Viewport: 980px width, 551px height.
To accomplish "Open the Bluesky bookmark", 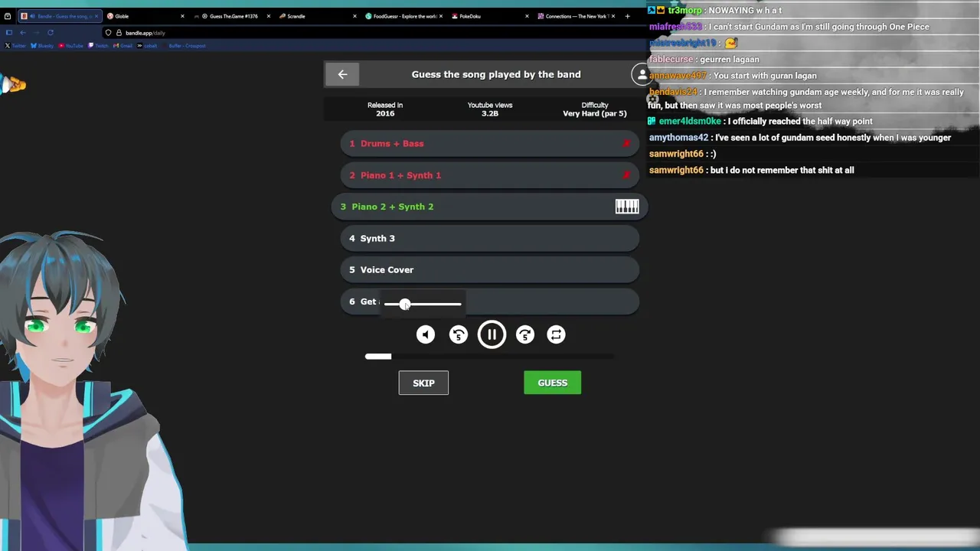I will (x=42, y=46).
